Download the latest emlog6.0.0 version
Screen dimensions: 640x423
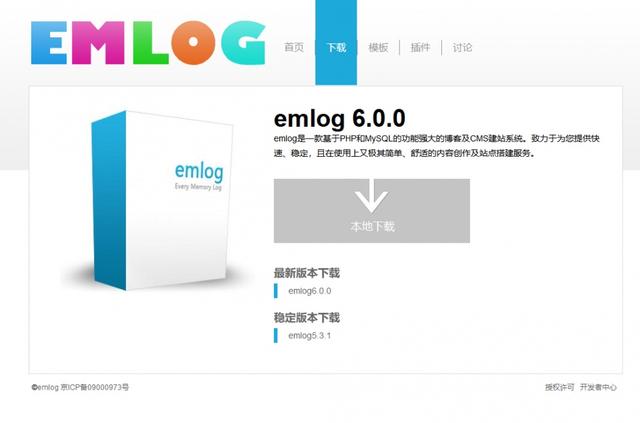point(309,291)
